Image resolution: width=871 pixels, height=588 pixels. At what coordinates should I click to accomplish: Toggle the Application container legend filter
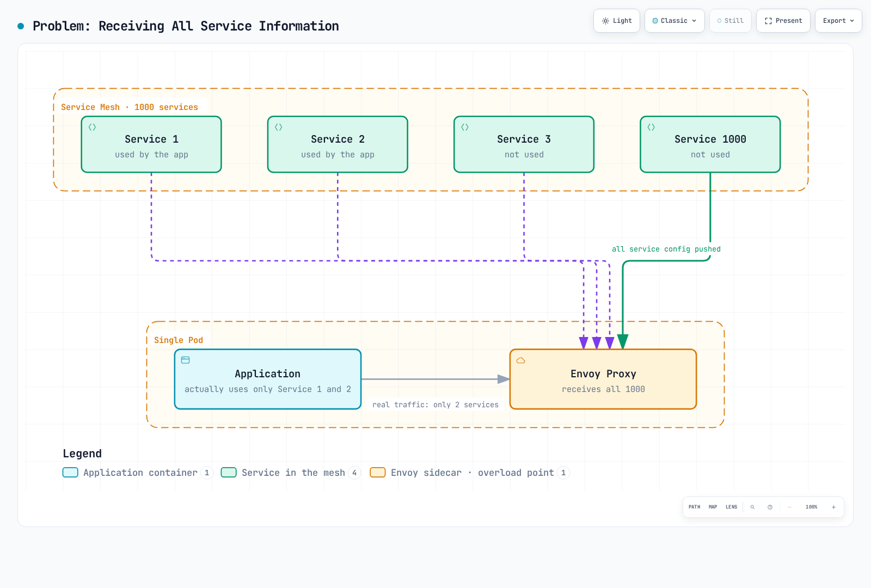[x=138, y=473]
